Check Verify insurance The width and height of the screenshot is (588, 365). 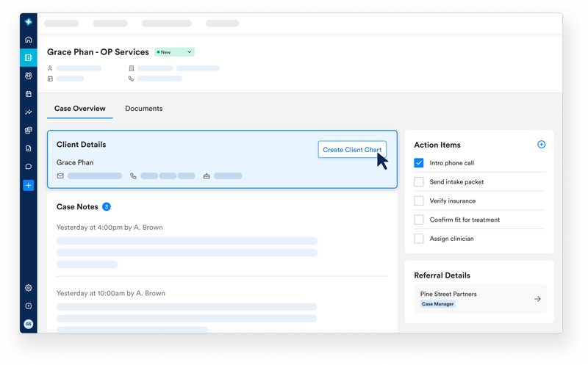coord(418,200)
